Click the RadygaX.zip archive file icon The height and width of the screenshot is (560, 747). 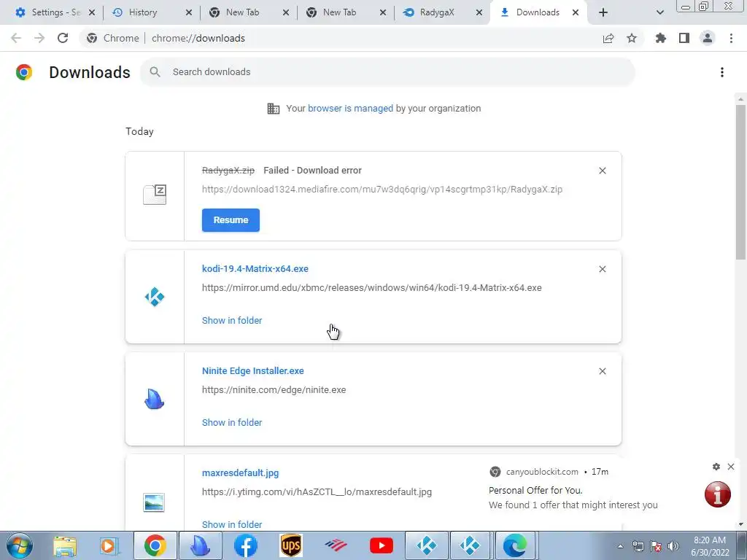[155, 195]
